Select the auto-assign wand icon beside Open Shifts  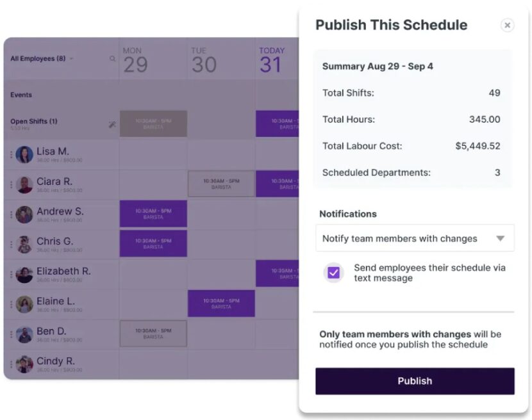tap(112, 124)
